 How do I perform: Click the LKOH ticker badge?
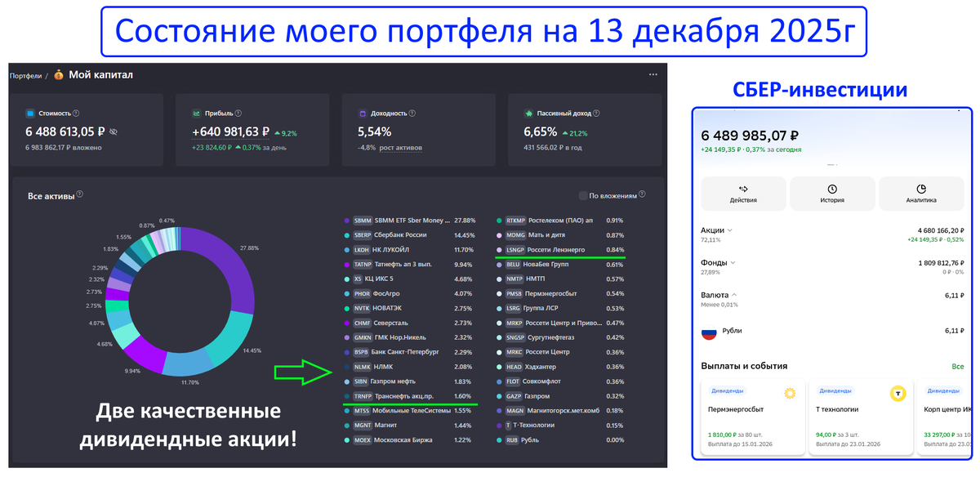[x=363, y=250]
